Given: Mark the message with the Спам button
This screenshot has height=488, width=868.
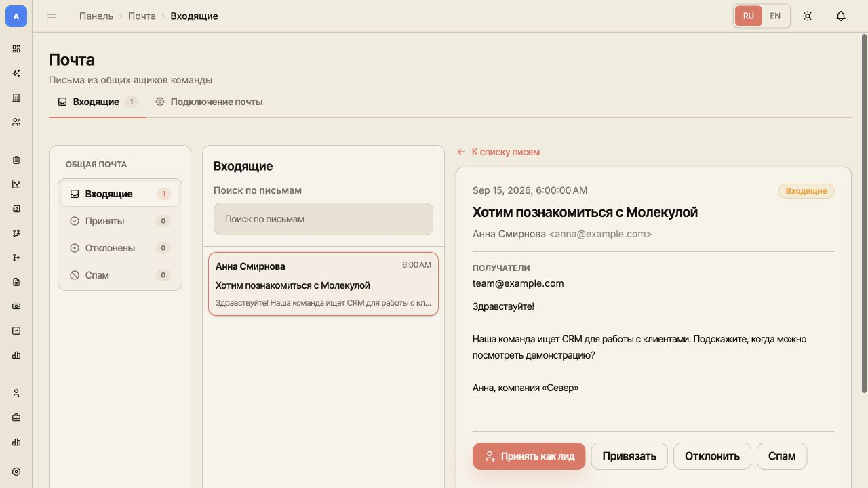Looking at the screenshot, I should (782, 456).
